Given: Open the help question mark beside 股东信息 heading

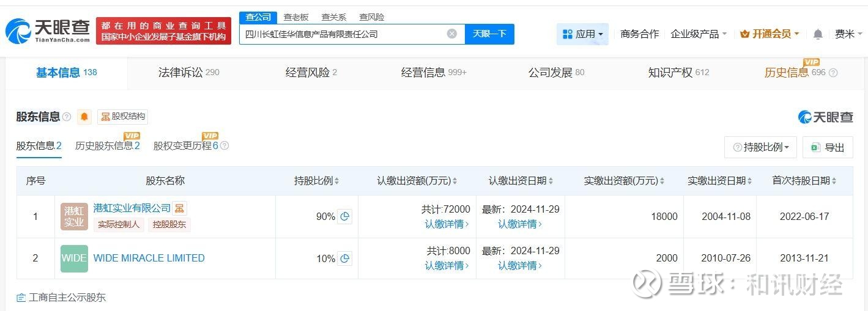Looking at the screenshot, I should (x=67, y=117).
